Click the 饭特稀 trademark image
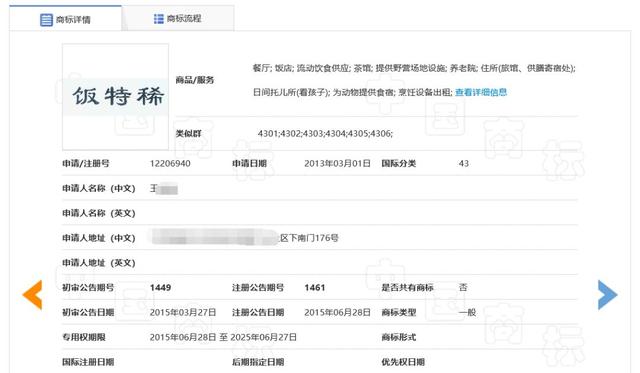The height and width of the screenshot is (373, 640). tap(116, 97)
